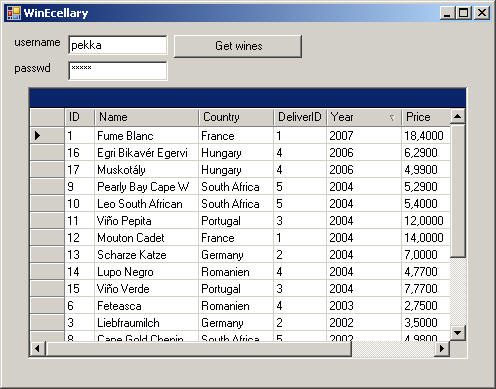Click the Price column header

pyautogui.click(x=426, y=117)
